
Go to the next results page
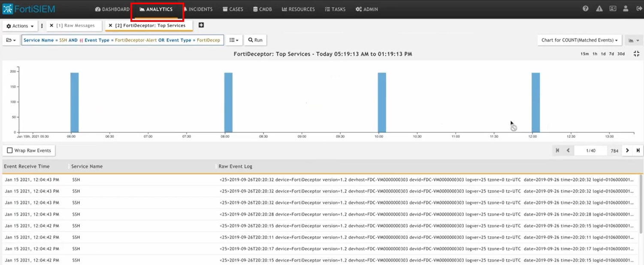(x=627, y=151)
